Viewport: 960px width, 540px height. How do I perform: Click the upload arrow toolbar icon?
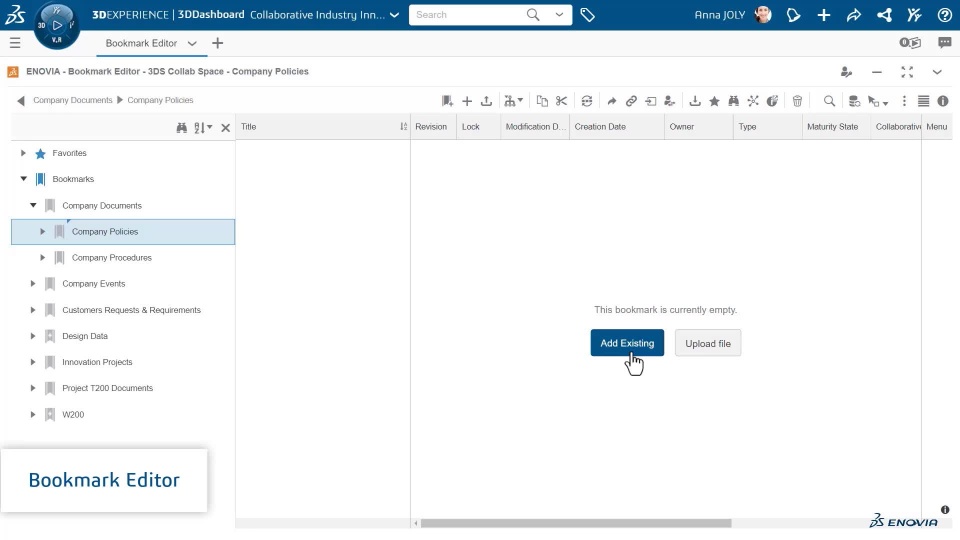[487, 101]
